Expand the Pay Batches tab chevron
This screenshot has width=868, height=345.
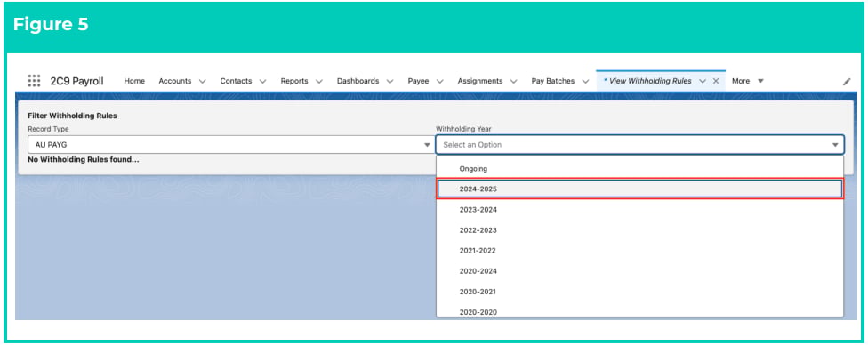click(585, 81)
